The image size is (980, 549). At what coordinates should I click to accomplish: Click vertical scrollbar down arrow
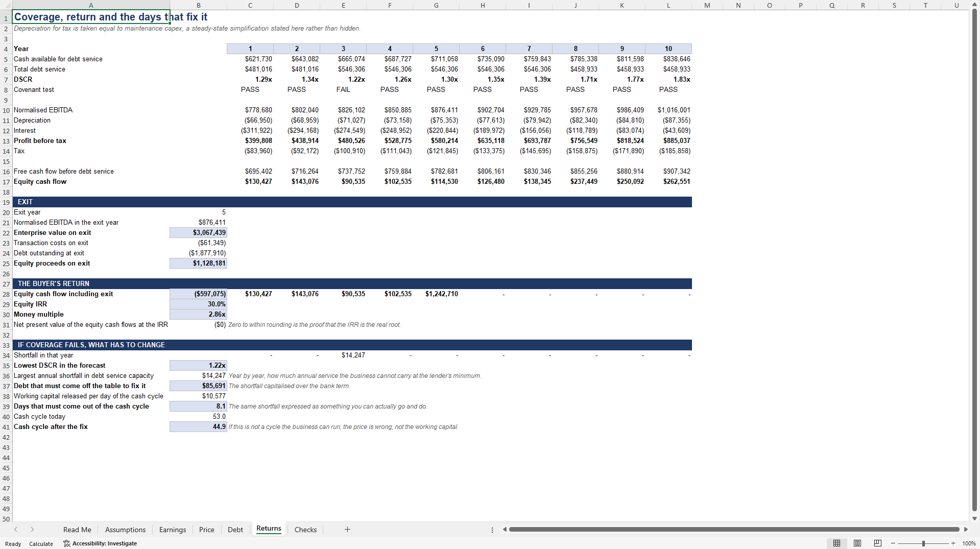tap(974, 518)
